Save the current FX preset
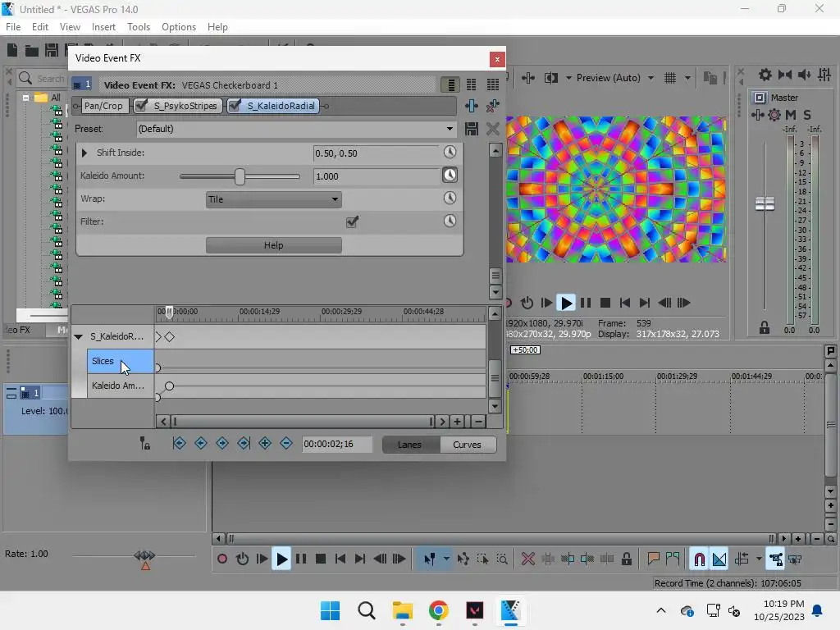Viewport: 840px width, 630px height. pos(472,129)
